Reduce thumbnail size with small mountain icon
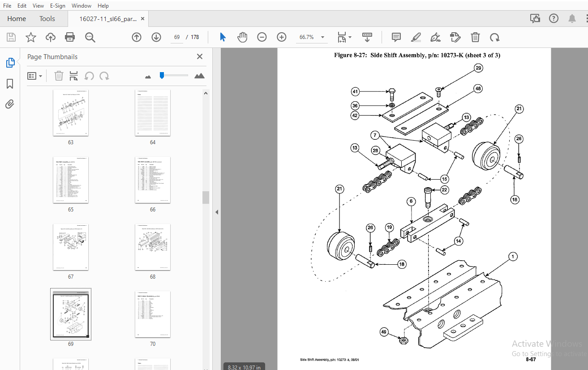Image resolution: width=588 pixels, height=370 pixels. 148,77
